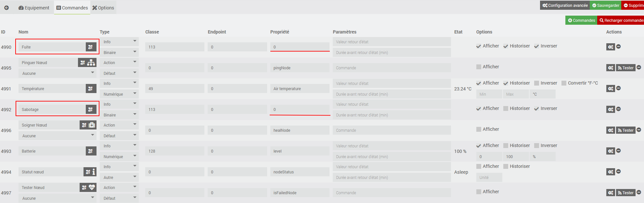Remove the Température command with minus icon
644x203 pixels.
click(619, 88)
